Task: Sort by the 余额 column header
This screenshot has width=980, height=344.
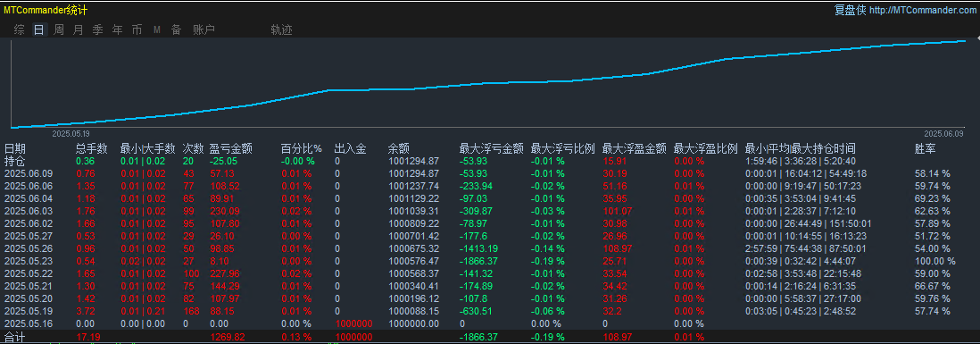Action: 399,149
